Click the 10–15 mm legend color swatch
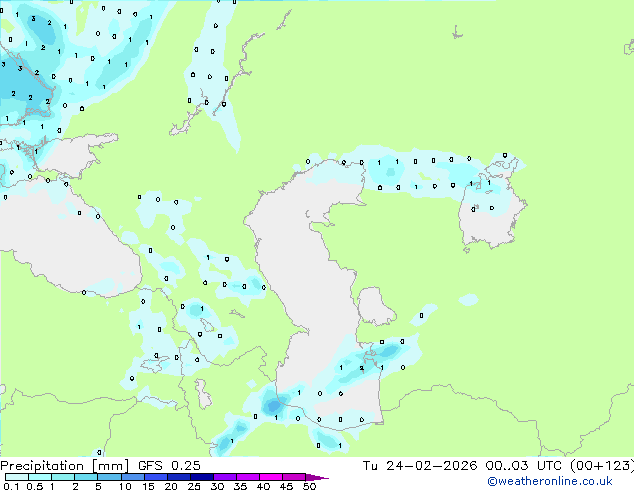The width and height of the screenshot is (634, 490). click(x=132, y=477)
